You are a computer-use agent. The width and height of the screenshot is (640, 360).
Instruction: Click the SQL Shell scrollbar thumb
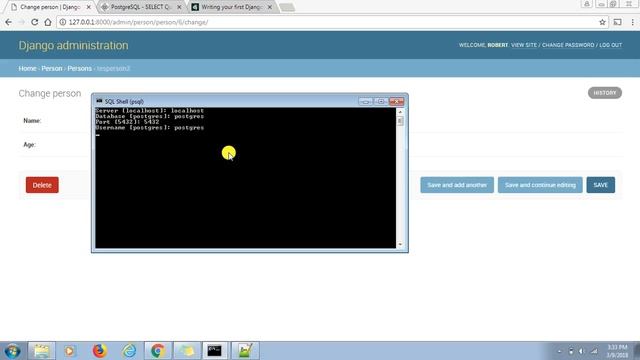click(400, 121)
